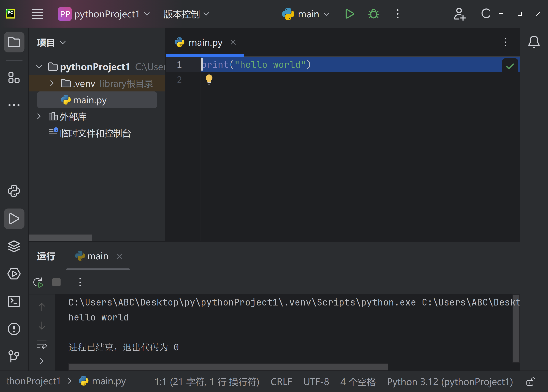Open the 版本控制 dropdown
Screen dimensions: 548x392
[186, 14]
